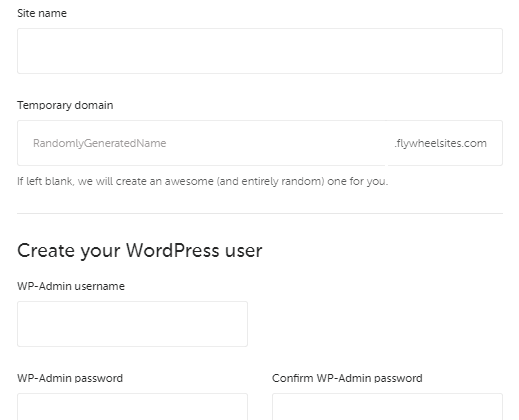Click the 'Site name' field label

[42, 13]
